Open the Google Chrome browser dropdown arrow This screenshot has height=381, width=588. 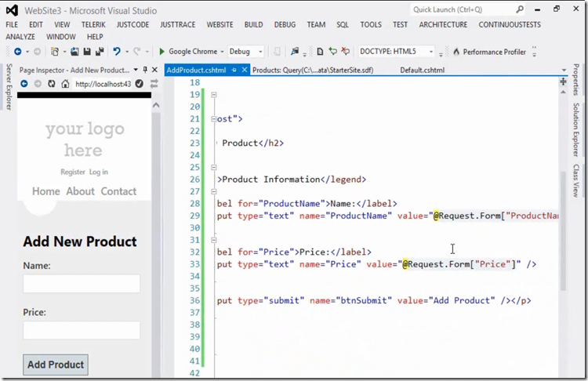(222, 52)
